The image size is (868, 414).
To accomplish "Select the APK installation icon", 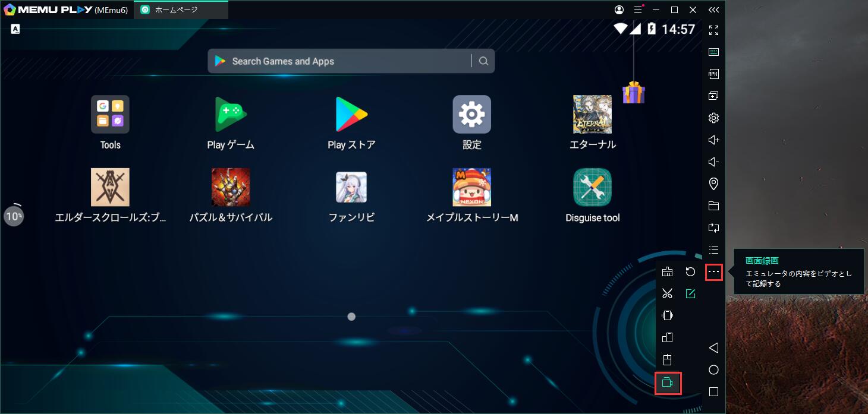I will [x=713, y=74].
